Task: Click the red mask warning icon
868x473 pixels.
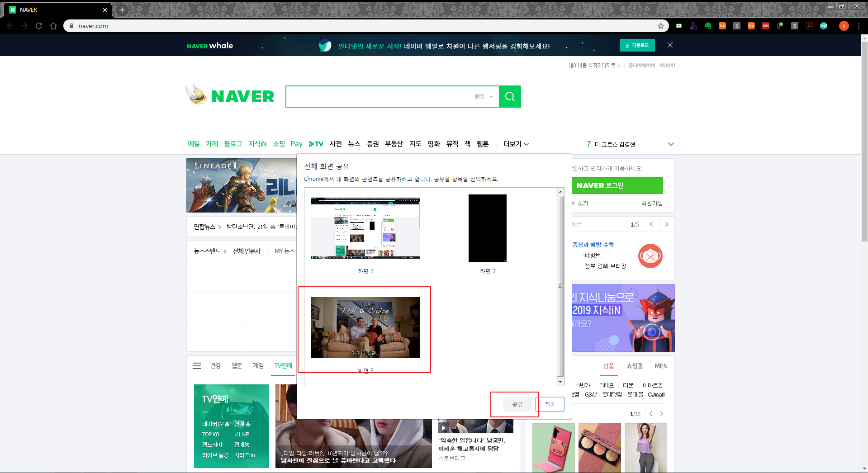Action: tap(650, 256)
